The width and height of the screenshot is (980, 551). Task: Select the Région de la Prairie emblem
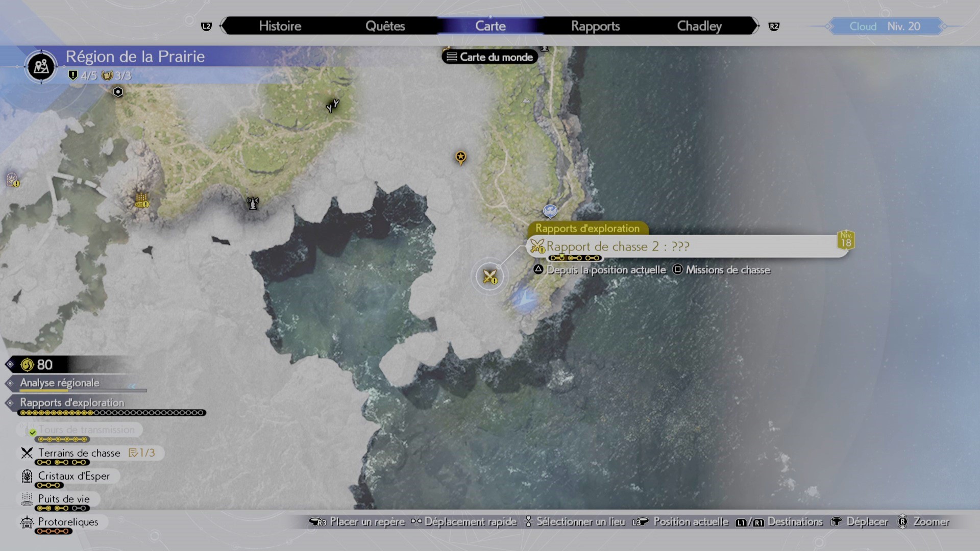click(40, 66)
